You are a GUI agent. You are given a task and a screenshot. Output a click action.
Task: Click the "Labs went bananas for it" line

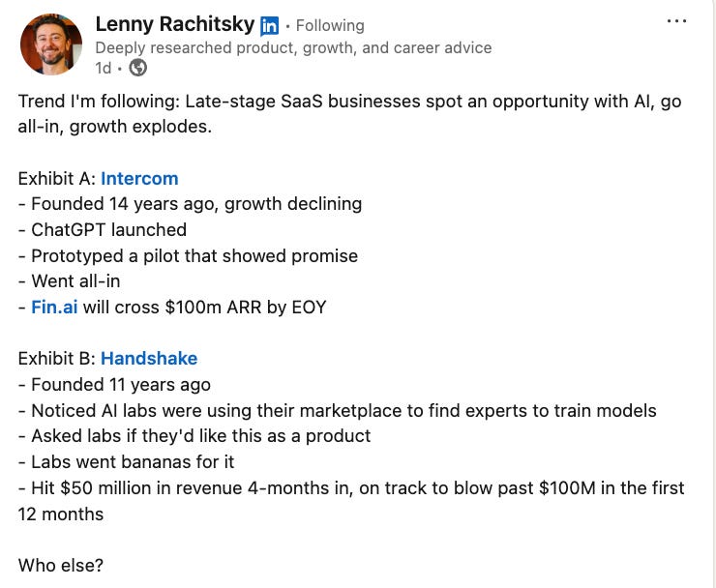click(x=126, y=462)
